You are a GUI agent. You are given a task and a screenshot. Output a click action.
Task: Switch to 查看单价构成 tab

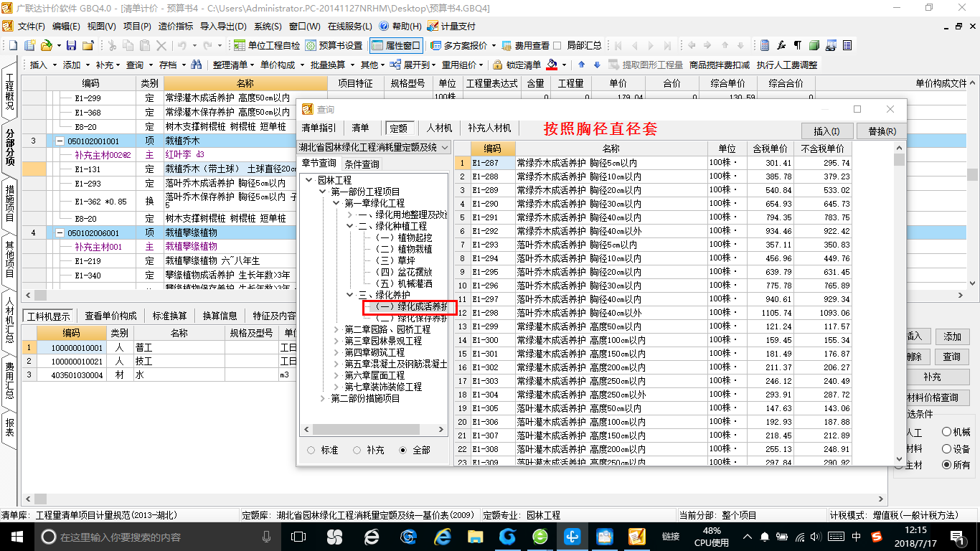coord(110,316)
